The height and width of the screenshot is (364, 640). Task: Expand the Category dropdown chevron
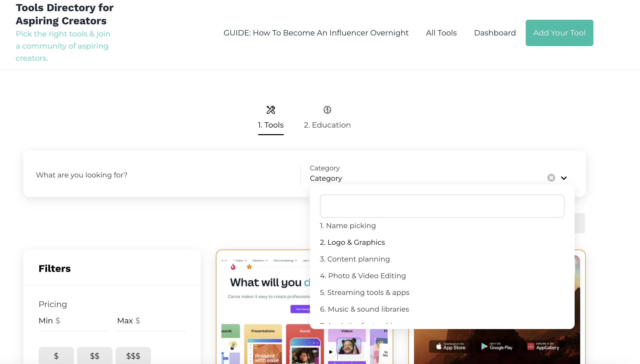564,178
